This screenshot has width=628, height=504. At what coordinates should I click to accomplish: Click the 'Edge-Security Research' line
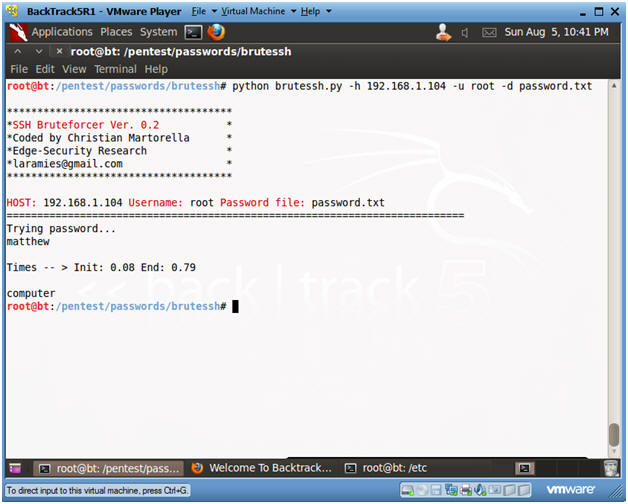point(80,151)
